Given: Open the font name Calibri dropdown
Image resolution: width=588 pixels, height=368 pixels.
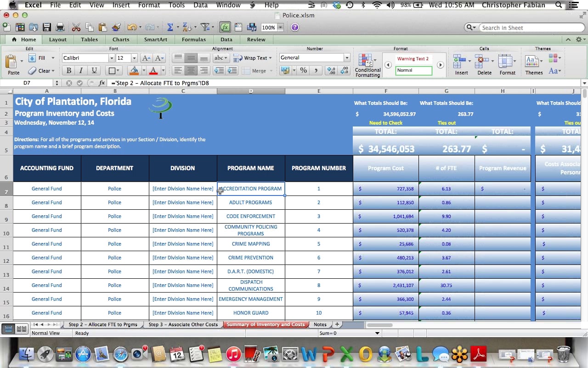Looking at the screenshot, I should point(111,58).
